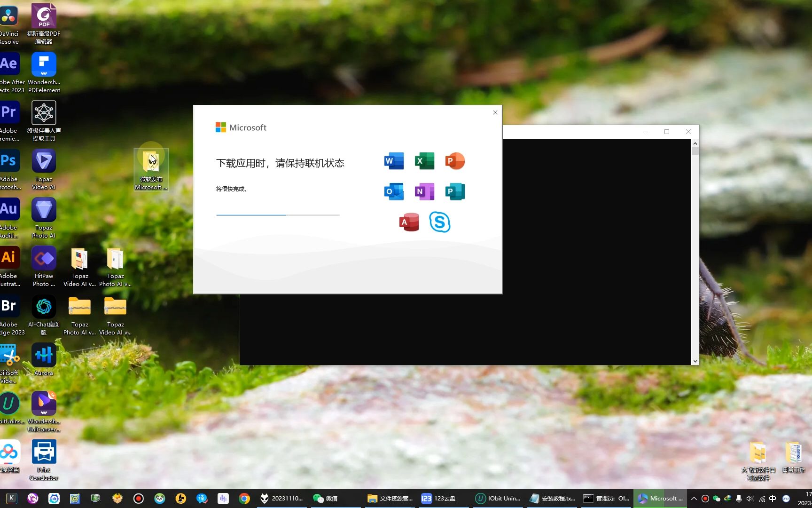This screenshot has width=812, height=508.
Task: Click the OneNote icon in the installer
Action: pyautogui.click(x=424, y=191)
